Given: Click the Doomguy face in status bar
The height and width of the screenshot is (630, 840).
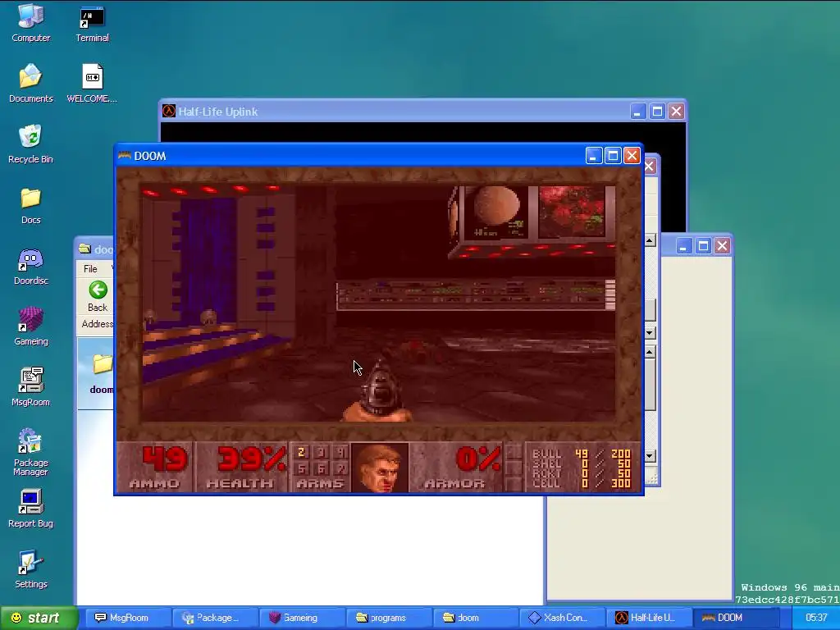Looking at the screenshot, I should 380,467.
